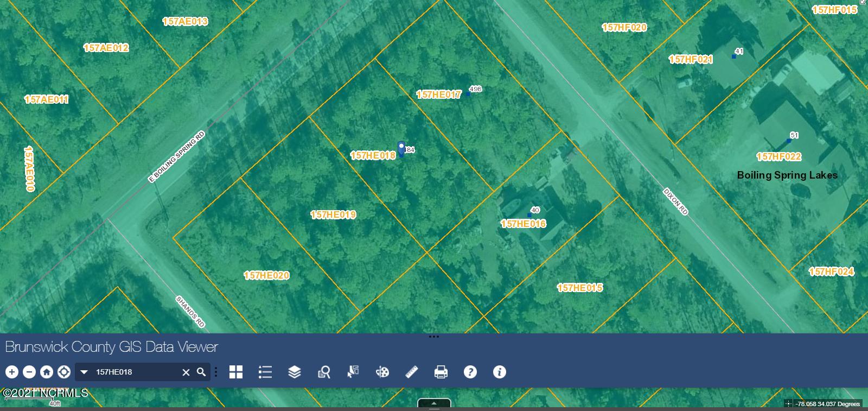Select parcel label 157AE012
This screenshot has width=868, height=411.
106,48
